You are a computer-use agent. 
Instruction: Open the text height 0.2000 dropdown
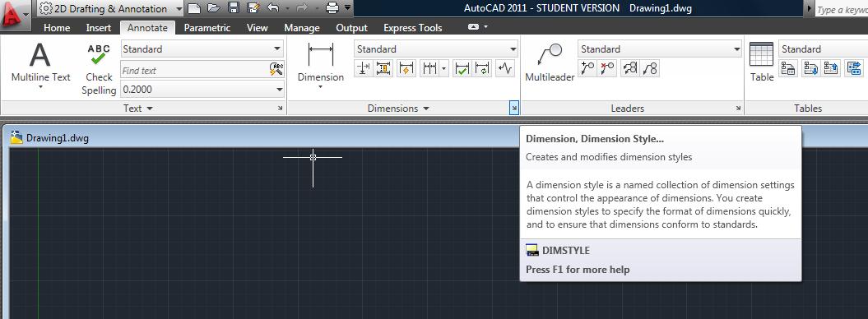coord(202,89)
